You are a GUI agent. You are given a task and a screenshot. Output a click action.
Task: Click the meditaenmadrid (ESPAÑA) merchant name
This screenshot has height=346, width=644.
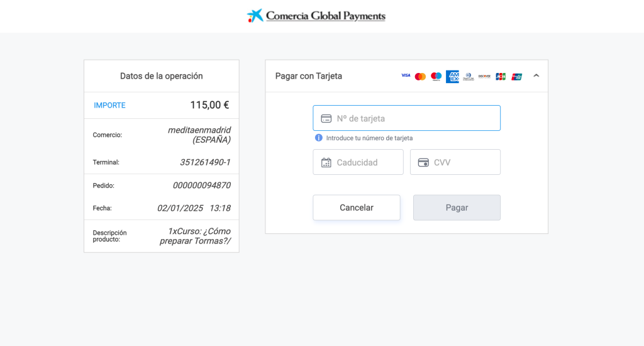pos(199,135)
